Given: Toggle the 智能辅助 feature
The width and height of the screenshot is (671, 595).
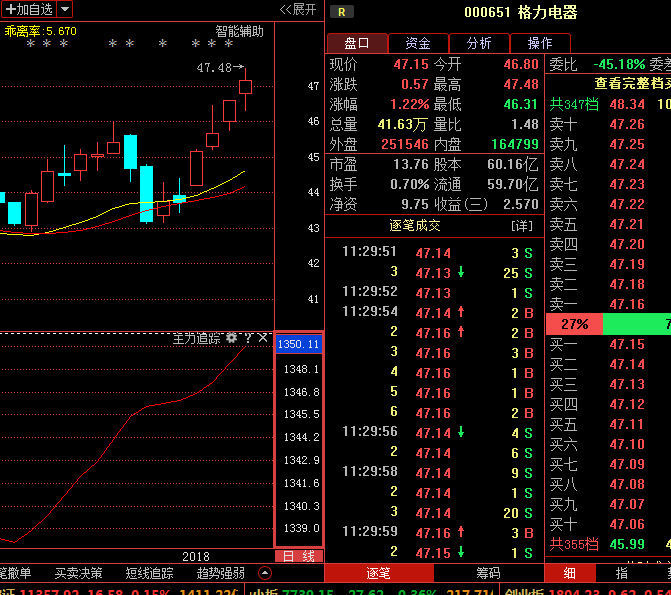Looking at the screenshot, I should click(x=240, y=31).
